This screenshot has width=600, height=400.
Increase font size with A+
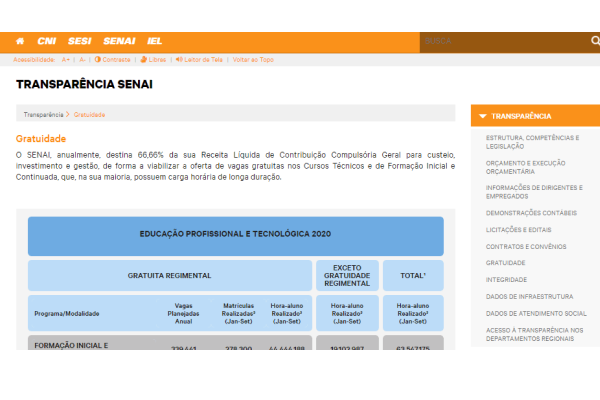[x=66, y=60]
